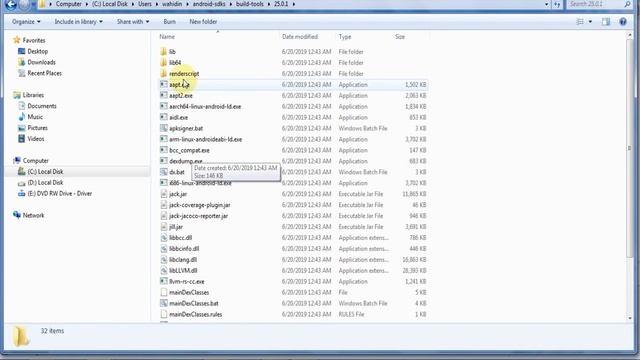Select bcc_compat.exe application icon

click(x=164, y=151)
